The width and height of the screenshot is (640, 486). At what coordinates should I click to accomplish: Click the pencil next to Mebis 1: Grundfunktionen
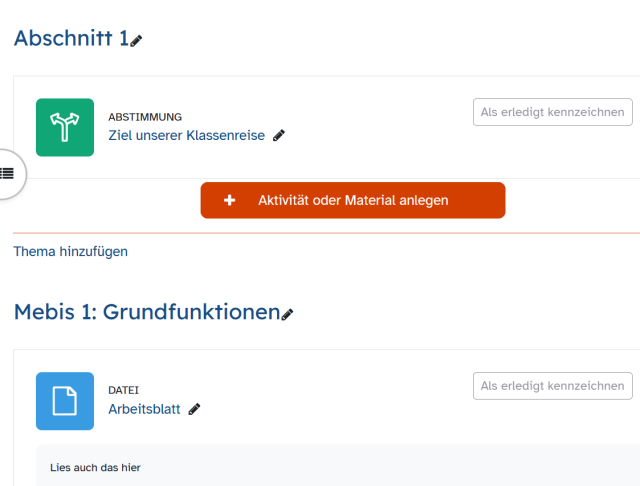pyautogui.click(x=288, y=314)
